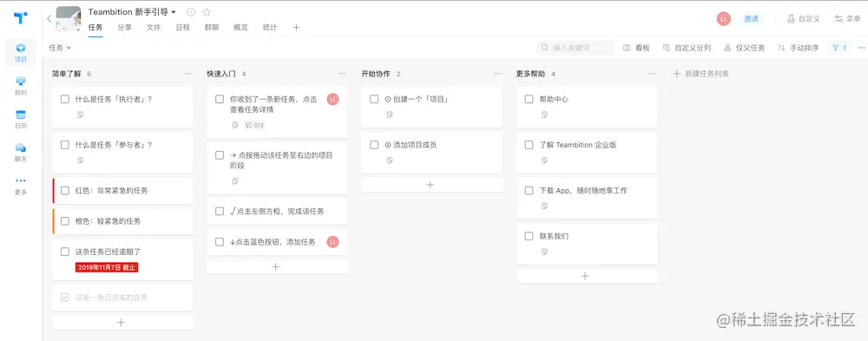Image resolution: width=868 pixels, height=341 pixels.
Task: Open 简单了解 list more options menu
Action: pyautogui.click(x=187, y=74)
